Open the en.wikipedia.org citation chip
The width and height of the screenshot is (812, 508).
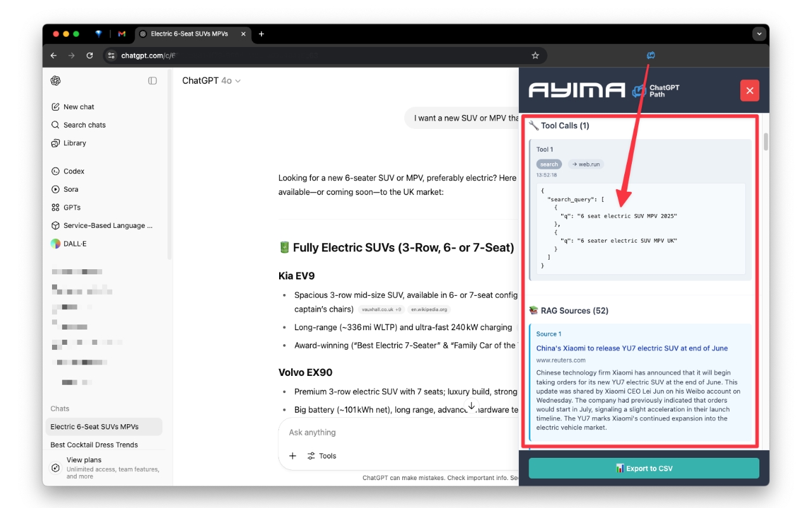429,310
